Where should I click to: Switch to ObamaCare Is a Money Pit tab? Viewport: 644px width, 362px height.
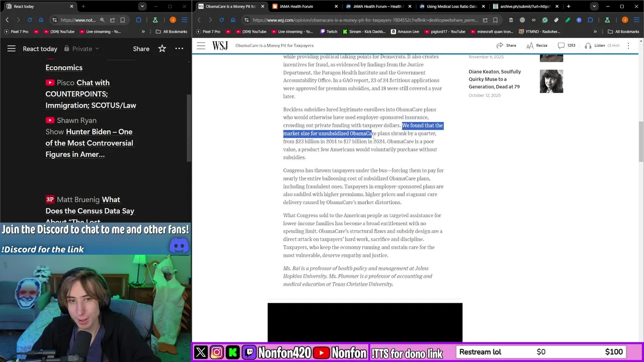click(x=230, y=7)
